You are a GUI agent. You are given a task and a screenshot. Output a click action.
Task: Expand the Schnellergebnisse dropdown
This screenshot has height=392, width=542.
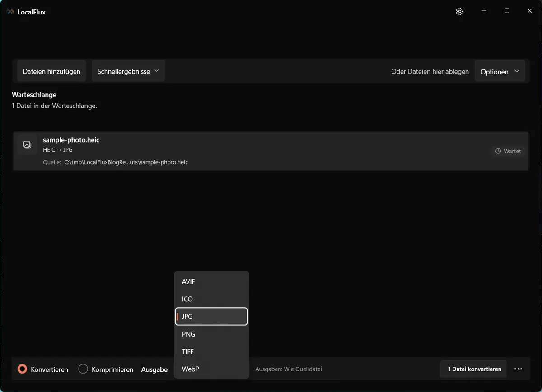point(128,71)
